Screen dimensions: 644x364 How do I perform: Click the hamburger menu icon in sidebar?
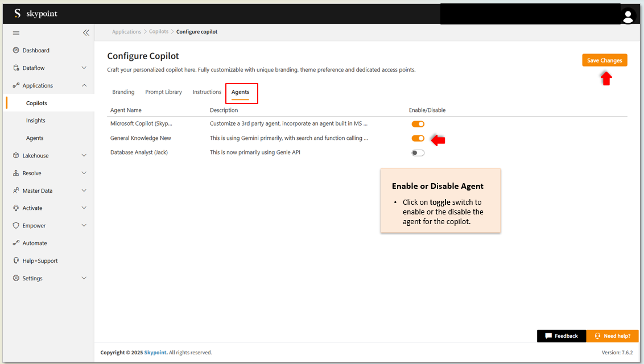pos(16,33)
